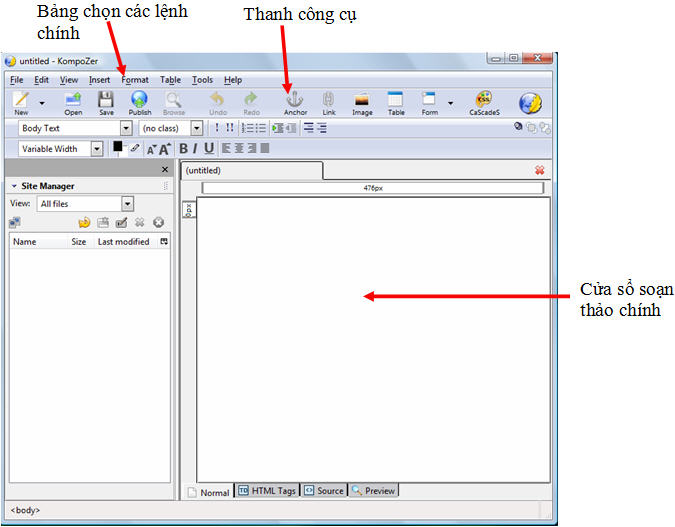Screen dimensions: 675x527
Task: Insert a table using the Table toolbar icon
Action: pos(396,103)
